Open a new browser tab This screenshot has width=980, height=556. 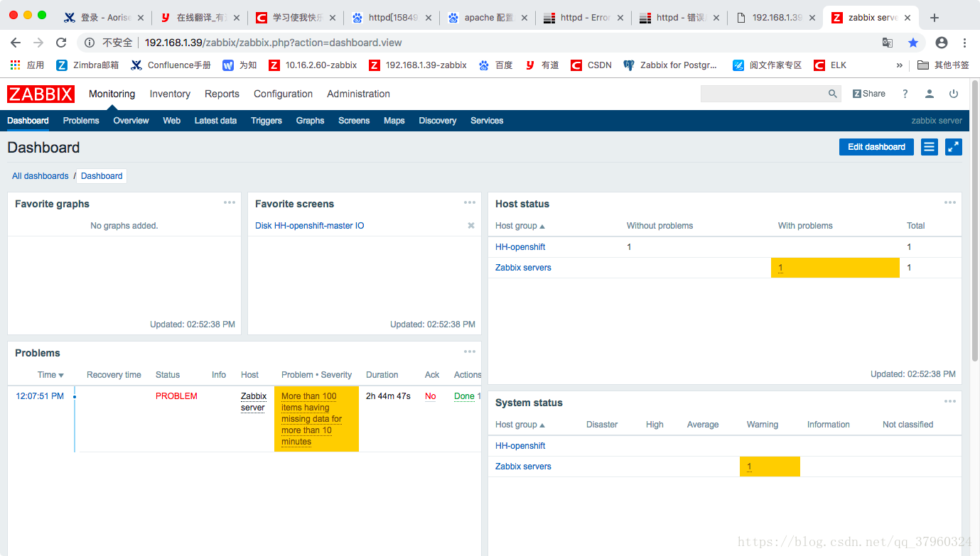pyautogui.click(x=935, y=18)
